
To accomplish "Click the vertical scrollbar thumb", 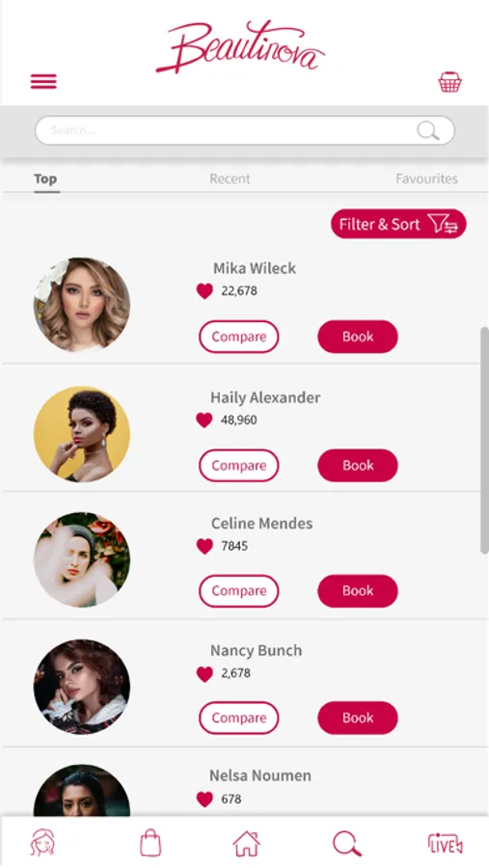I will click(x=484, y=440).
